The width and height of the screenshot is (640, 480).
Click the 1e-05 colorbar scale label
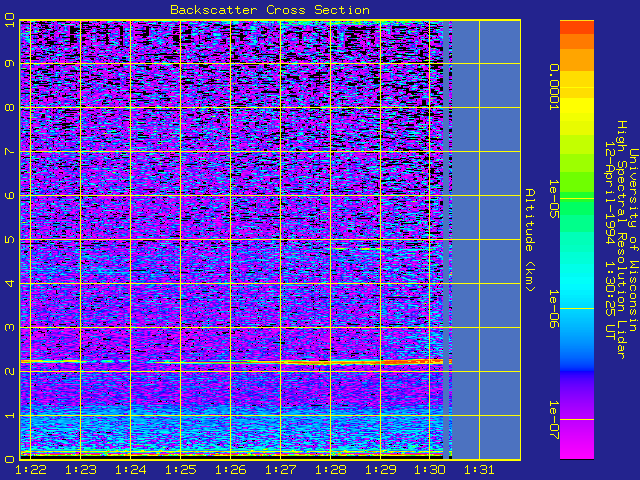click(x=554, y=199)
